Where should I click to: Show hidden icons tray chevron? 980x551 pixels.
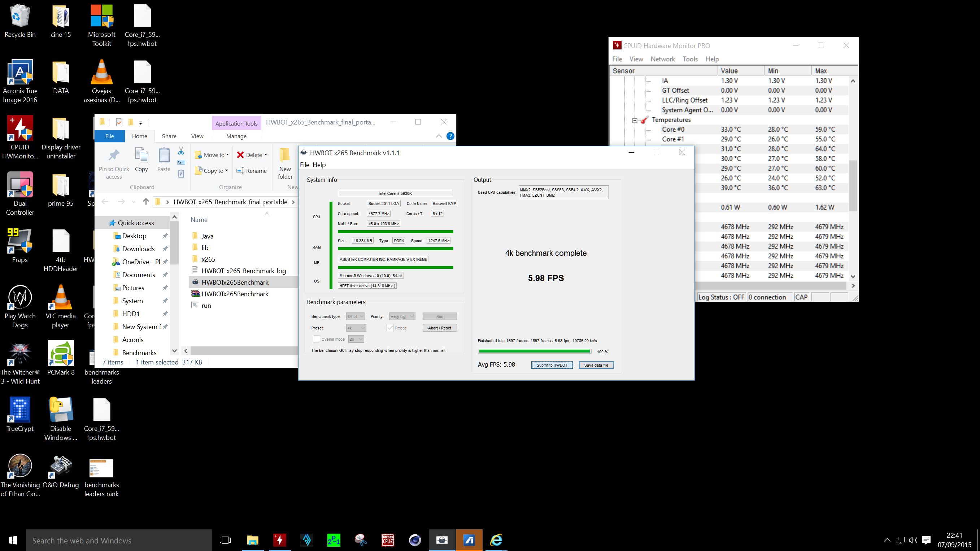(887, 540)
